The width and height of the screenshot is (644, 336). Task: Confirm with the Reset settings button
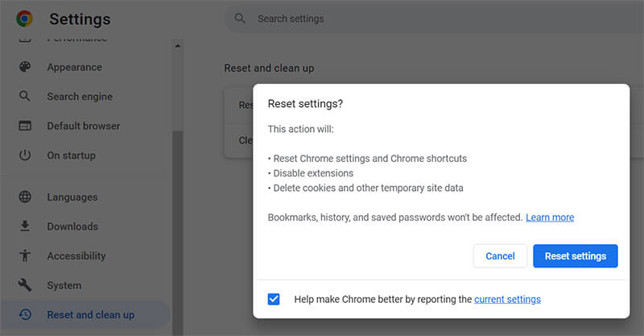pos(575,256)
